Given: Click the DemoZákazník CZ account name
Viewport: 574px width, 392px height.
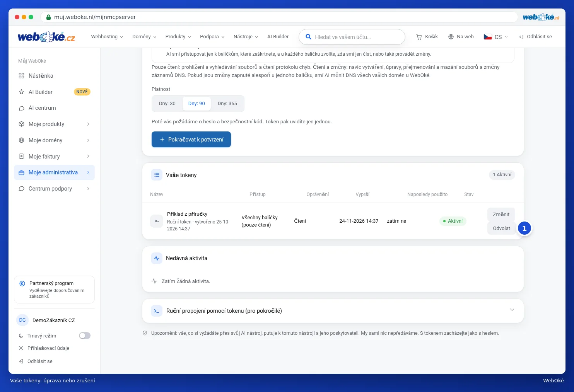Looking at the screenshot, I should tap(54, 320).
